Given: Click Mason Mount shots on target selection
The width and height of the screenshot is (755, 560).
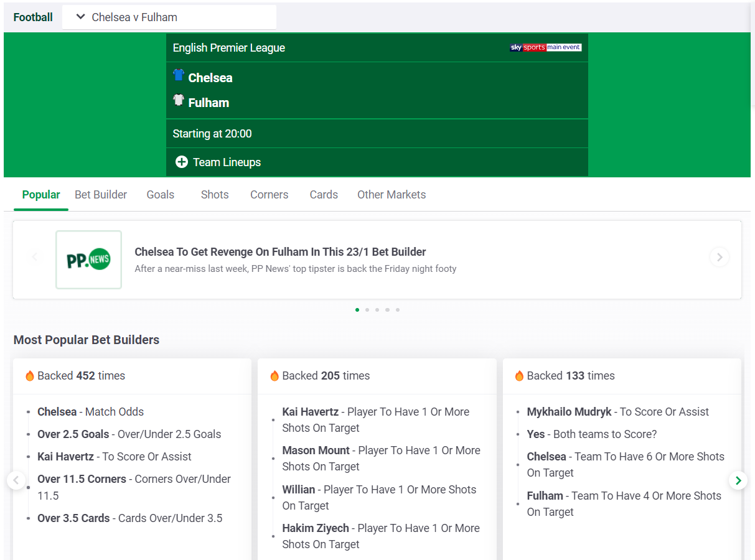Looking at the screenshot, I should (x=381, y=459).
